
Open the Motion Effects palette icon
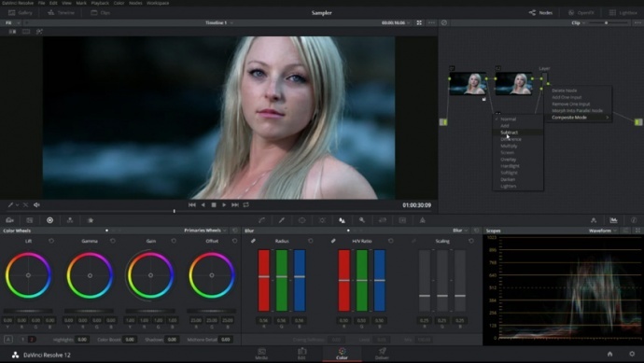click(91, 220)
